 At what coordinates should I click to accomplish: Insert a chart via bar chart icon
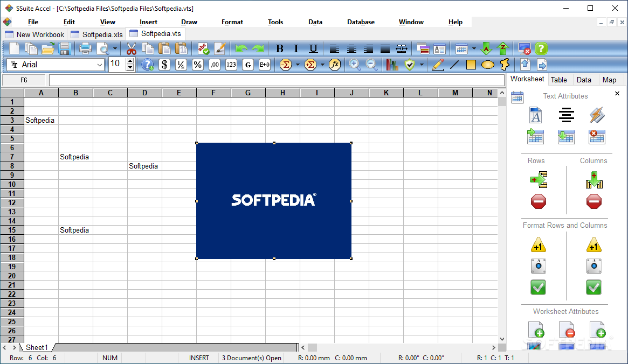click(x=392, y=65)
